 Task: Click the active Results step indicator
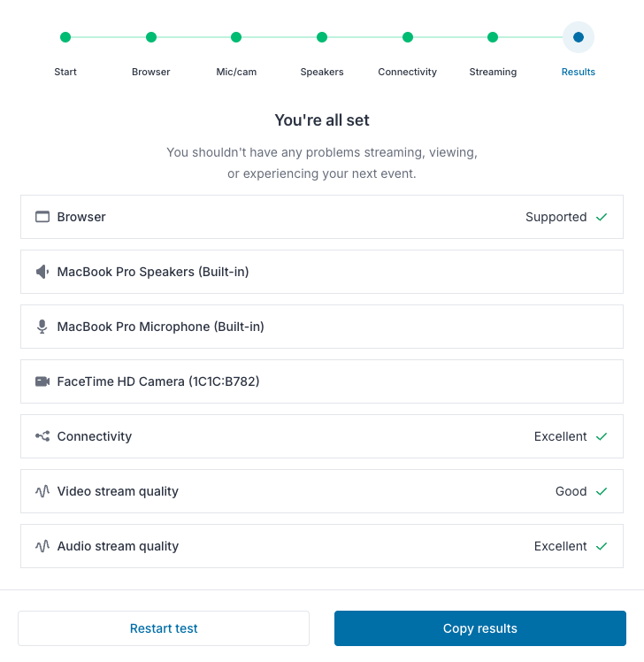coord(579,37)
